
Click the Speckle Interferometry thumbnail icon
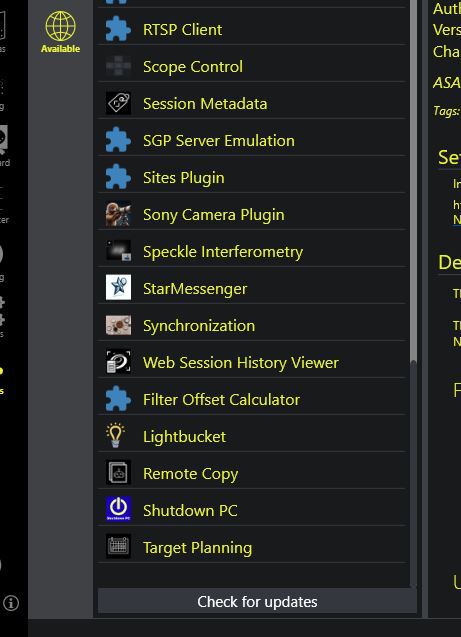pos(118,251)
